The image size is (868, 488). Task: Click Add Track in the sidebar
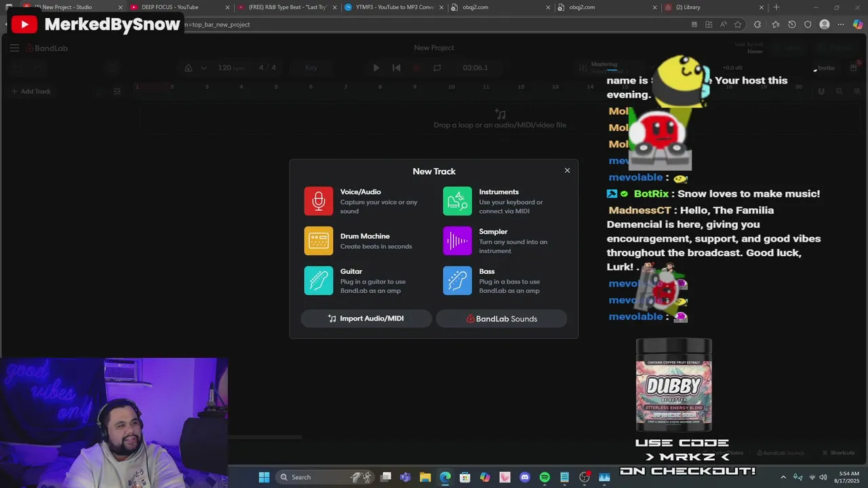31,91
